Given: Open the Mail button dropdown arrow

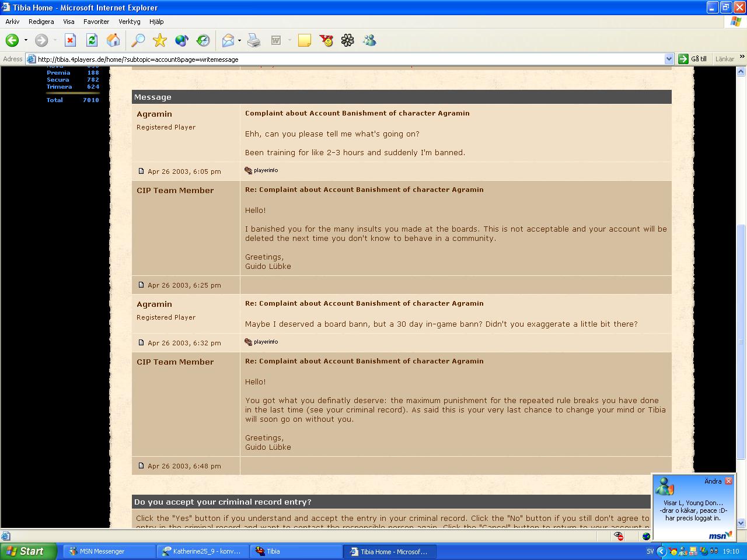Looking at the screenshot, I should pyautogui.click(x=239, y=40).
